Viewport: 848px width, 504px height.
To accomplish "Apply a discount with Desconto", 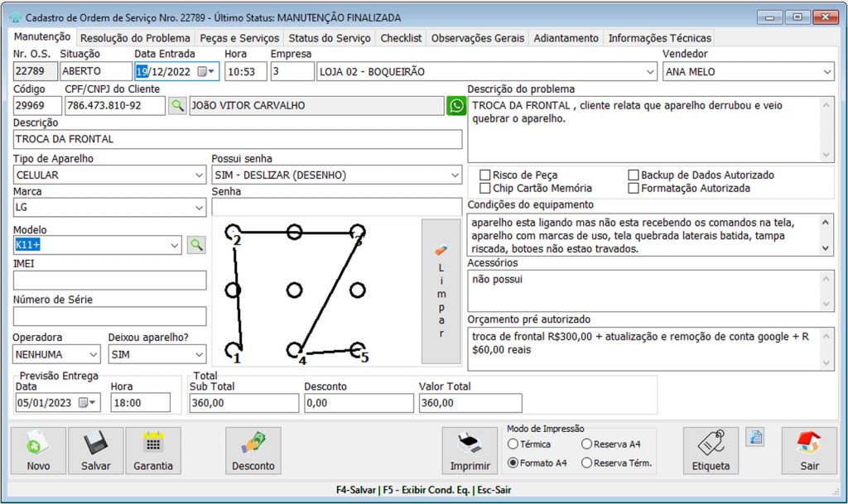I will point(253,452).
